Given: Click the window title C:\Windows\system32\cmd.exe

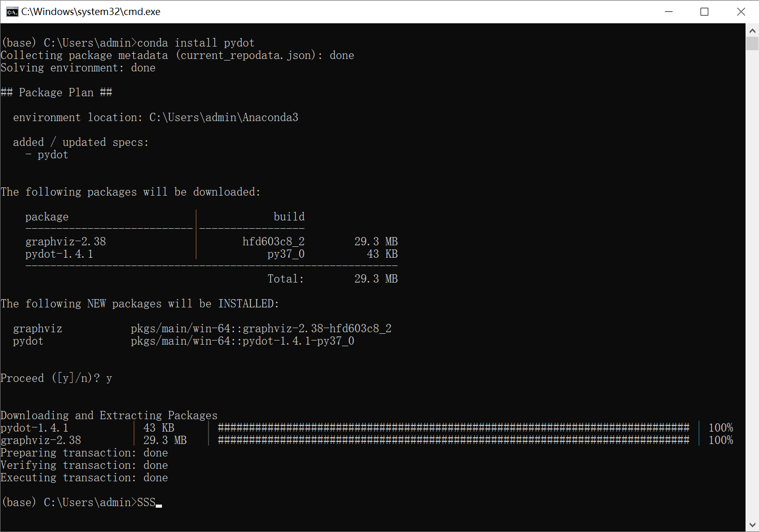Looking at the screenshot, I should (x=91, y=11).
